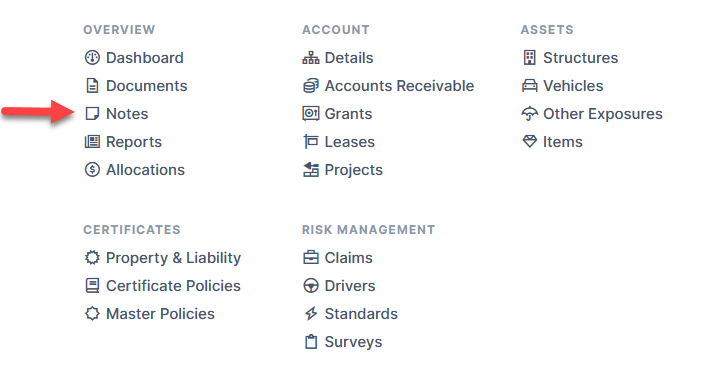
Task: Click the Items diamond icon
Action: click(x=529, y=141)
